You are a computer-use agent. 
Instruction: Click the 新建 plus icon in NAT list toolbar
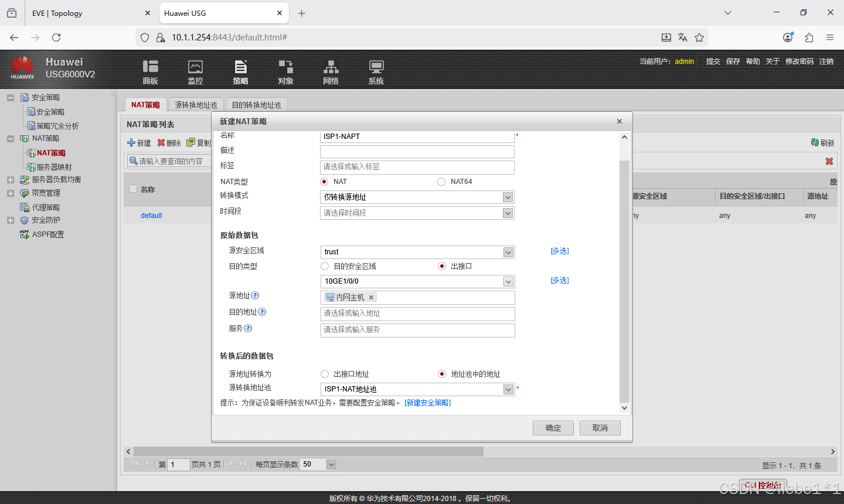click(x=131, y=142)
